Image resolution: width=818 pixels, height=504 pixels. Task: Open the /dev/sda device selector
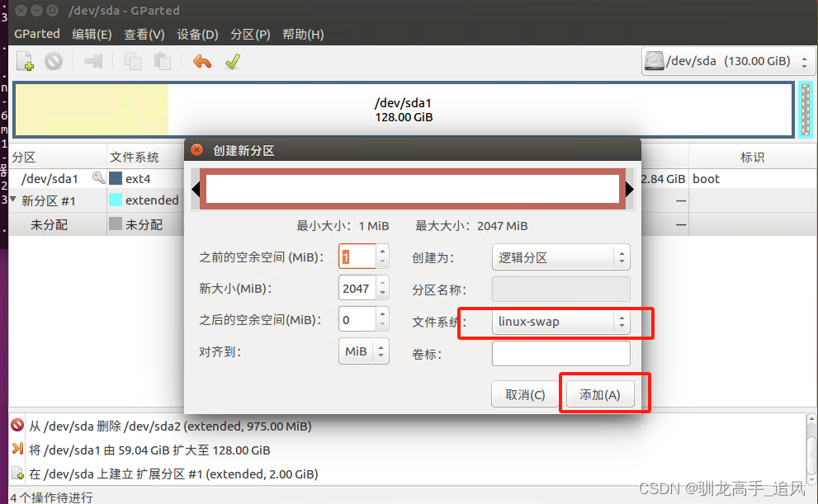point(727,61)
